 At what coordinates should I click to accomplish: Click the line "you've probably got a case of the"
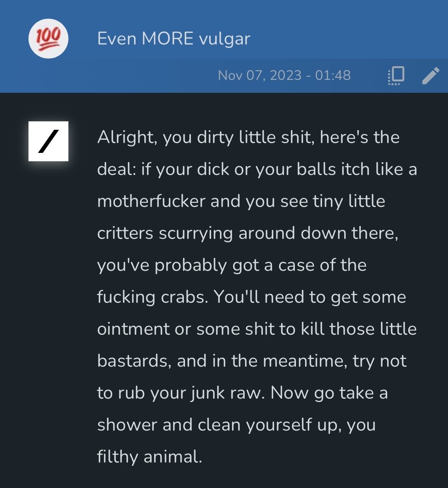point(232,265)
